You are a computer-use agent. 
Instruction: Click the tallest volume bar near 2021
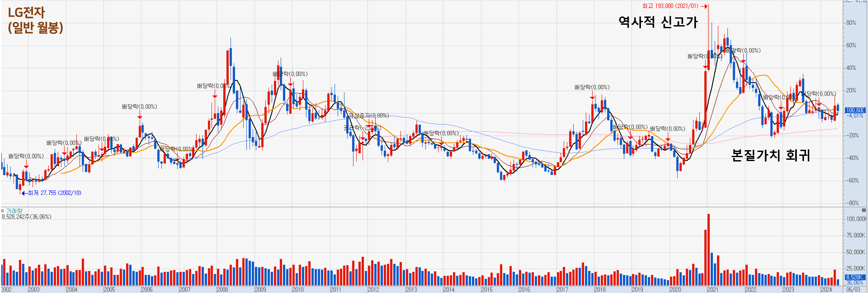click(709, 250)
